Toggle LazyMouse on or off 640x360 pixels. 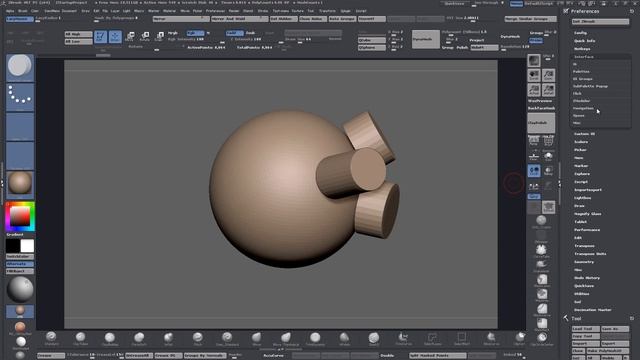(x=20, y=18)
